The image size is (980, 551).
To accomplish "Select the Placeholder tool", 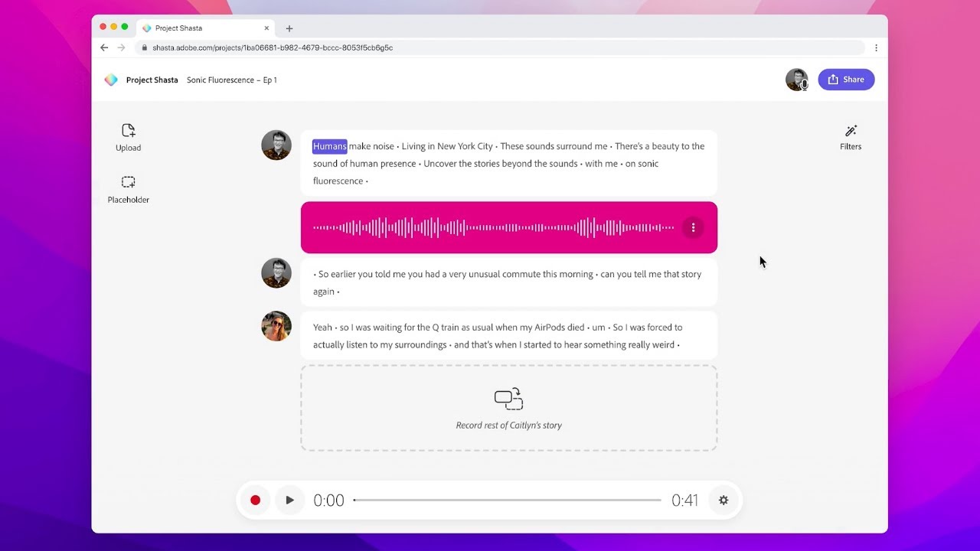I will 128,183.
